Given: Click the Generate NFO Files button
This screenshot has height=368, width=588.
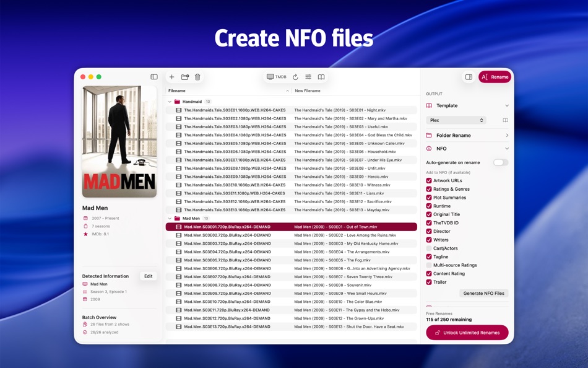Looking at the screenshot, I should tap(483, 293).
